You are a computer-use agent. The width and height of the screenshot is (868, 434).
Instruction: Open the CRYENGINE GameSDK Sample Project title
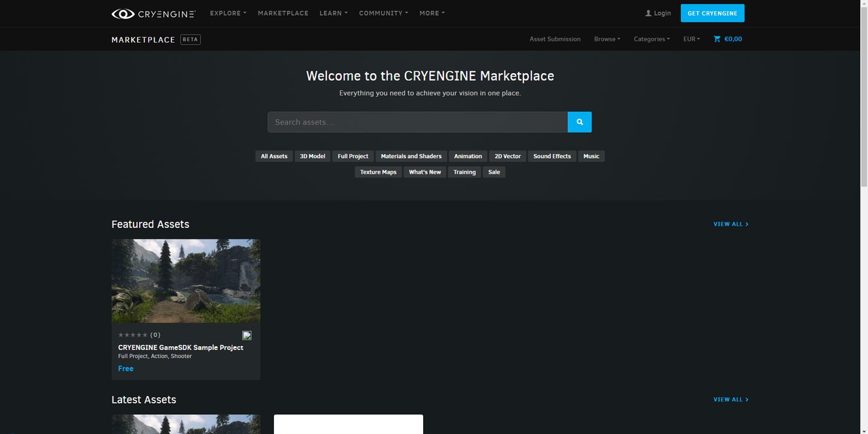click(180, 347)
